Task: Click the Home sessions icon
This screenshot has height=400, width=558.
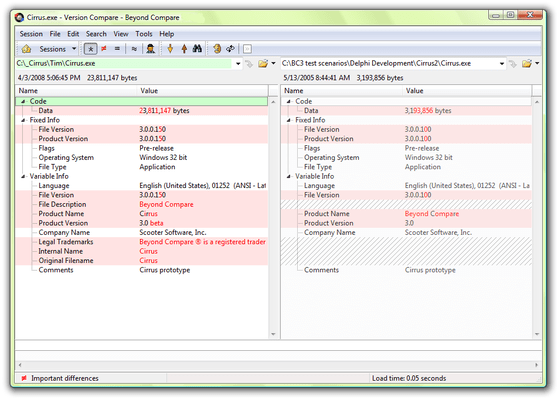Action: (26, 49)
